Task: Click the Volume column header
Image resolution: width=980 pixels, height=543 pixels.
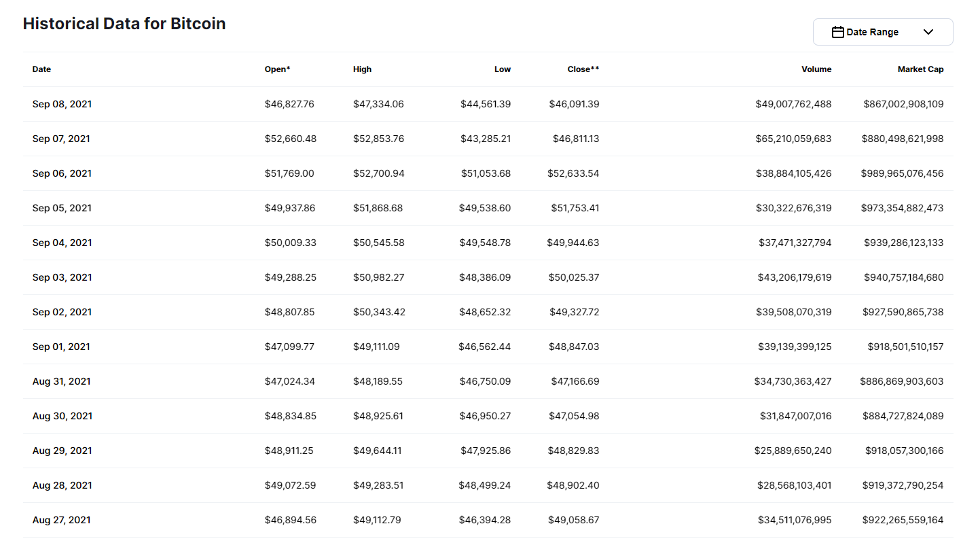Action: click(x=816, y=69)
